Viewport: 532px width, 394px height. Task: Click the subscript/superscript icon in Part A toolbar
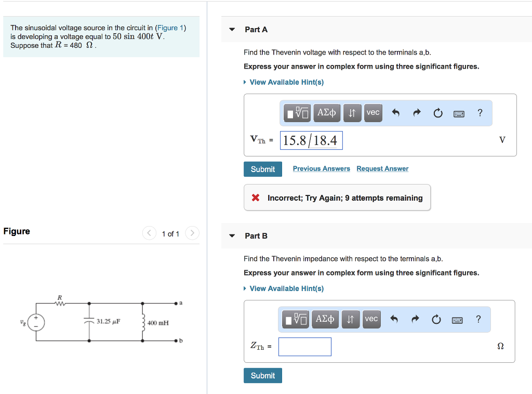pos(352,113)
